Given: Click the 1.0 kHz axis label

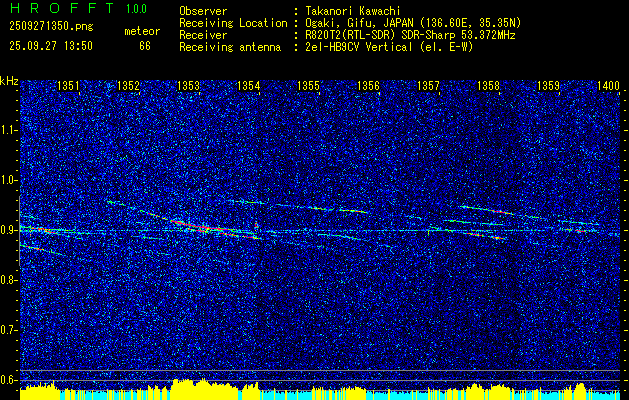Looking at the screenshot, I should 8,180.
